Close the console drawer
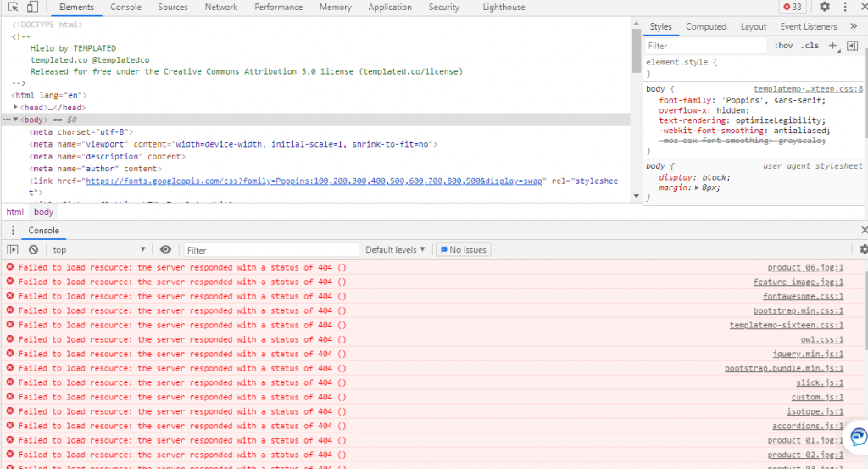 point(864,230)
